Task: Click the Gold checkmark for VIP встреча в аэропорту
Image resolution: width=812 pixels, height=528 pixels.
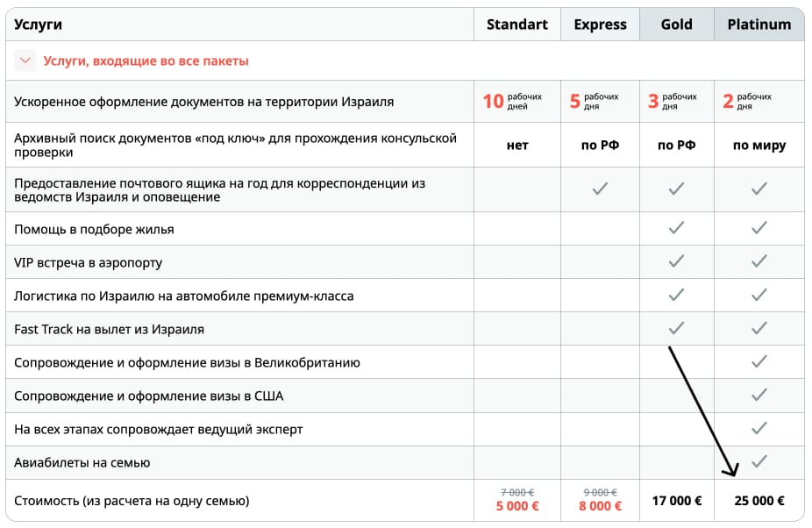Action: click(676, 261)
